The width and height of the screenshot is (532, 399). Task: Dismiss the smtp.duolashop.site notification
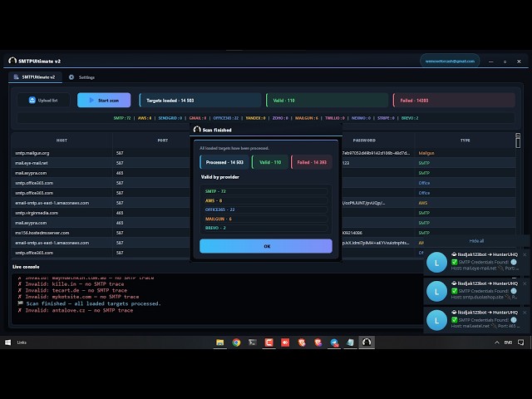(x=525, y=283)
